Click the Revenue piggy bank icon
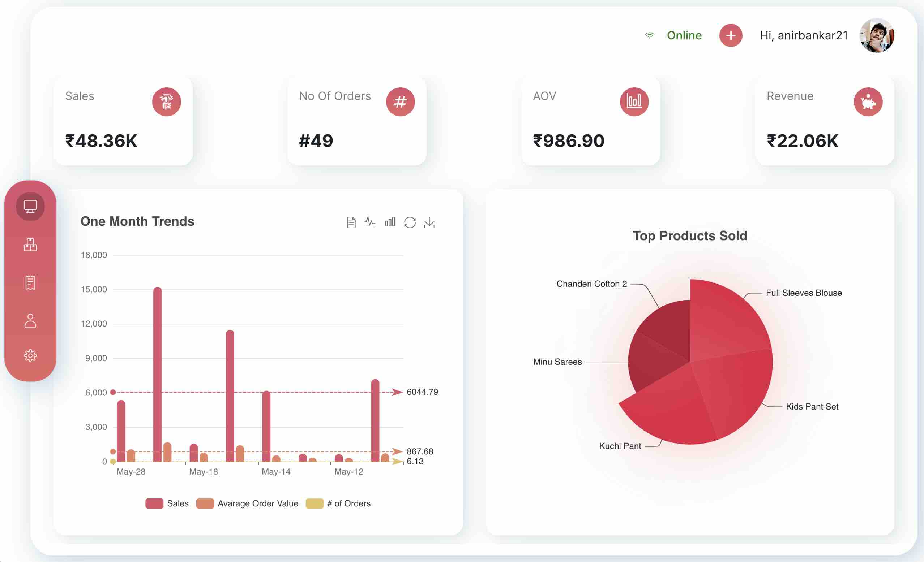 868,102
